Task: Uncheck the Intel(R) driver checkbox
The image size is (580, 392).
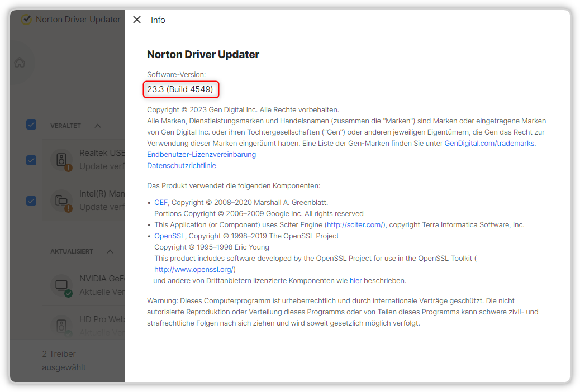Action: coord(31,201)
